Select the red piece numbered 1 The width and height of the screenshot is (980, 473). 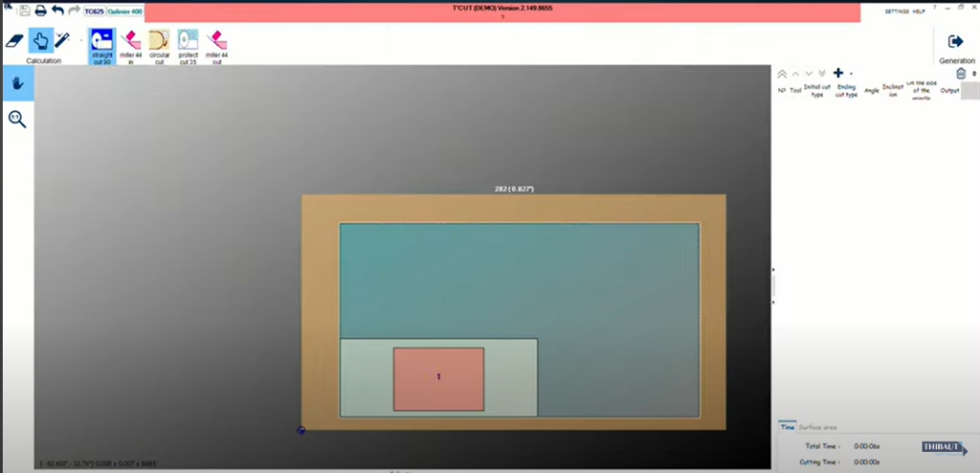(438, 378)
